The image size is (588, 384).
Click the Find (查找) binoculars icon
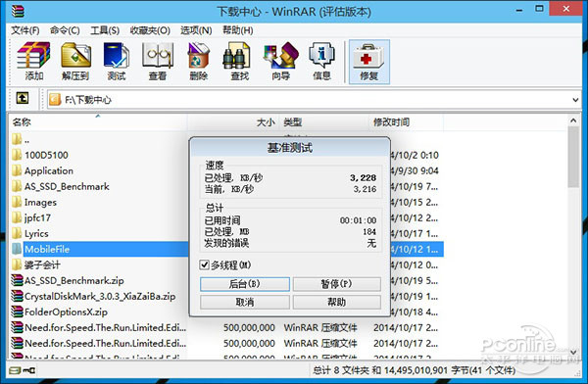(239, 61)
